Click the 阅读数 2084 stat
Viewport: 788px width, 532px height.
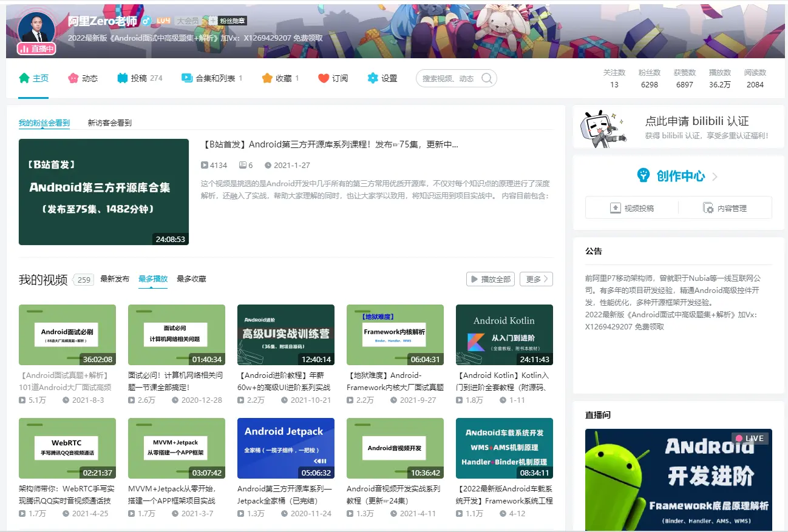coord(755,78)
